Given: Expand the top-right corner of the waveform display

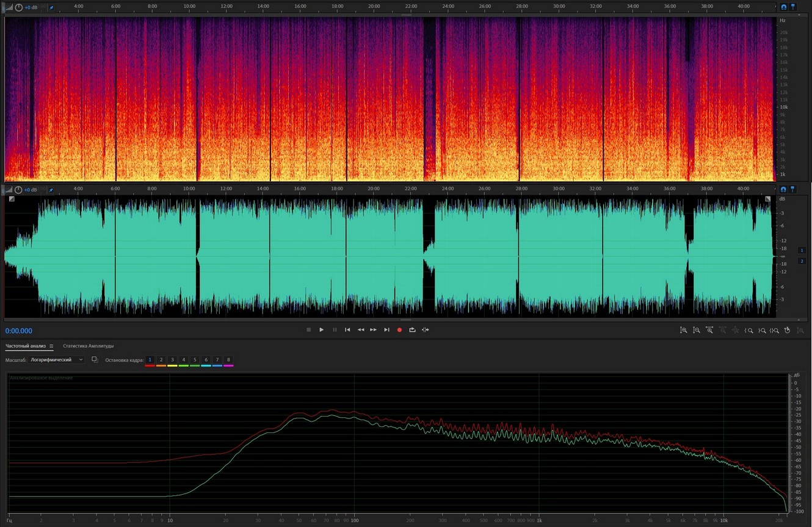Looking at the screenshot, I should pos(768,199).
